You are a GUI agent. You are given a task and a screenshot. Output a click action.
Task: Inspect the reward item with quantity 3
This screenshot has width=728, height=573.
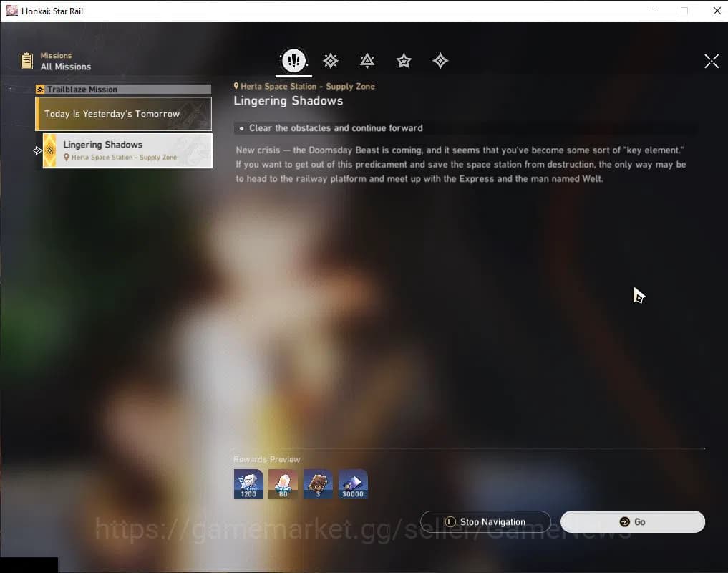318,483
